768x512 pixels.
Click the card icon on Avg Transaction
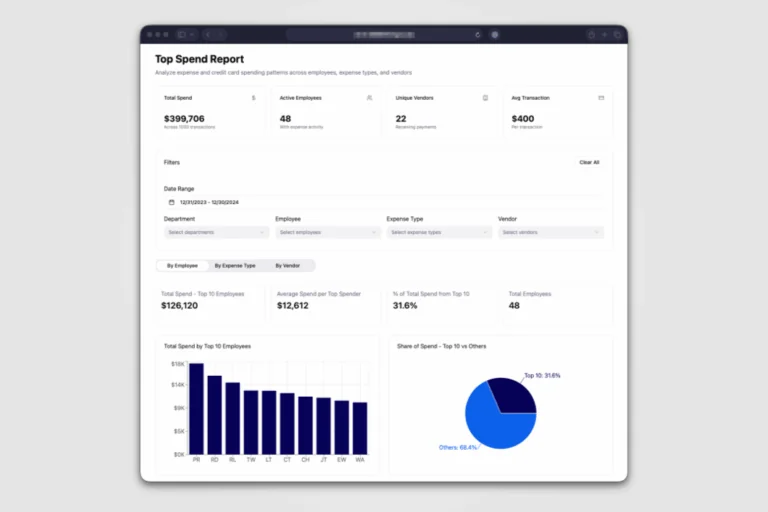click(601, 98)
